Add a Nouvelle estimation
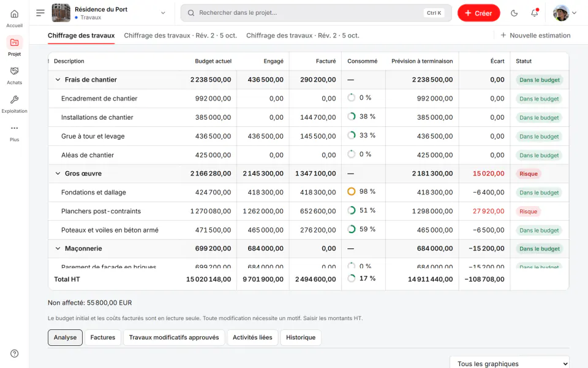Viewport: 588px width, 368px height. (535, 36)
